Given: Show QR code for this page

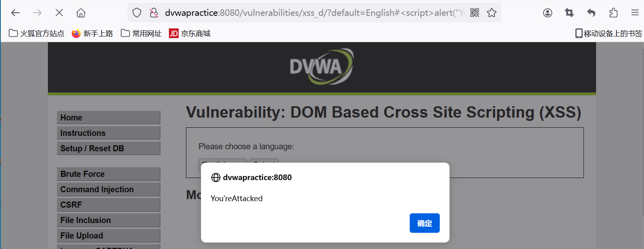Looking at the screenshot, I should [475, 13].
